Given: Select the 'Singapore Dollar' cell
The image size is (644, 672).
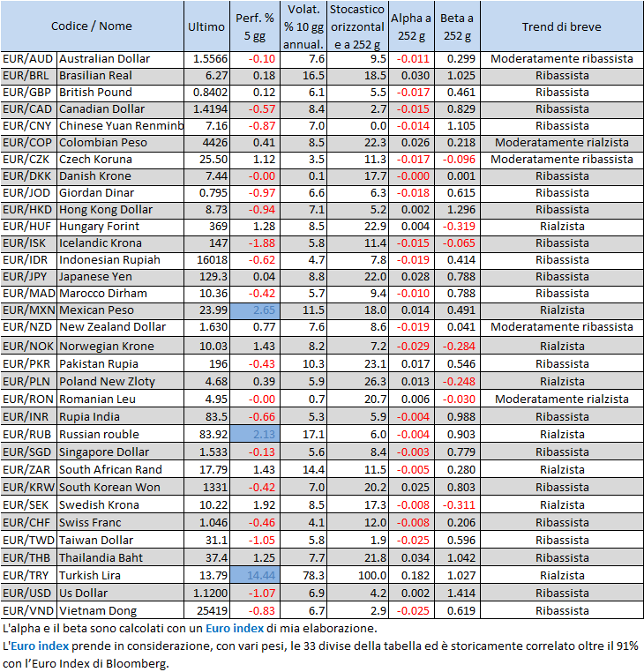Looking at the screenshot, I should click(121, 452).
